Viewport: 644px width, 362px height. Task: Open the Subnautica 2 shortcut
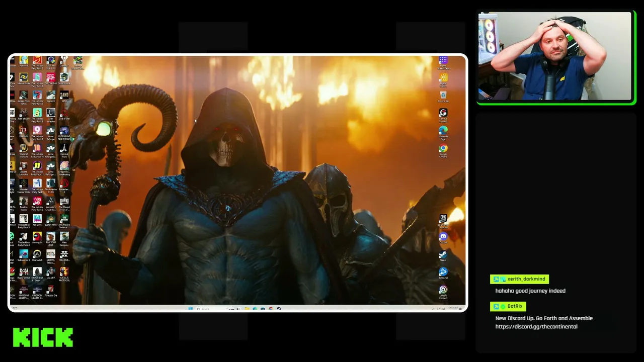[24, 256]
